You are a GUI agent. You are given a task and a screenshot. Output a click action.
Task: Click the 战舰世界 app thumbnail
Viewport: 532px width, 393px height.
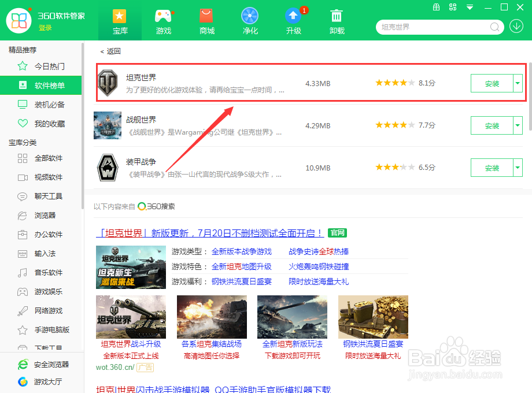click(x=108, y=125)
